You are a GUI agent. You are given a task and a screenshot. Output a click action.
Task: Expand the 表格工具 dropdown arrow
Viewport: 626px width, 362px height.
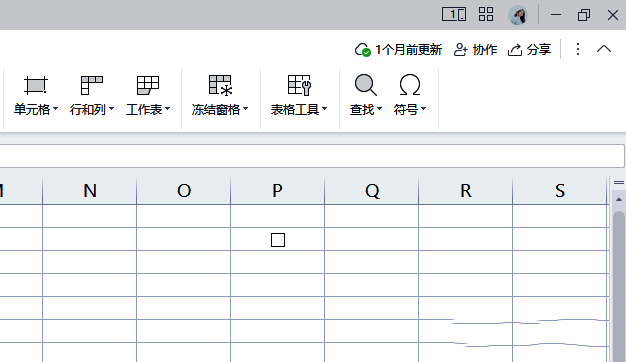325,109
